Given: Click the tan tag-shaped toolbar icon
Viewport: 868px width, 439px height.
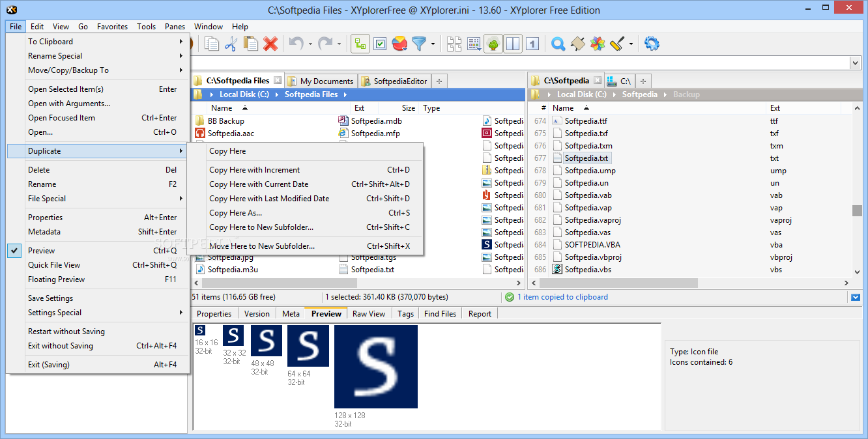Looking at the screenshot, I should coord(577,44).
